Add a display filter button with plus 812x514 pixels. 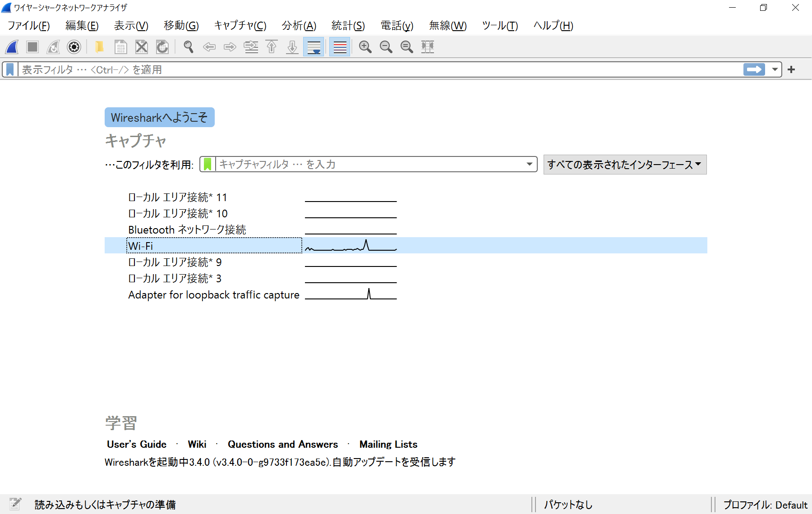(x=791, y=69)
